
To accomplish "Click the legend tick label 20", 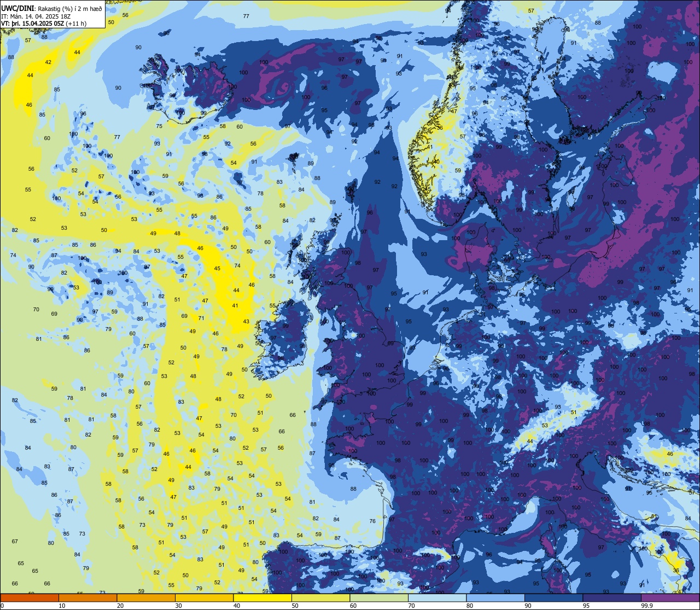I will pyautogui.click(x=120, y=606).
